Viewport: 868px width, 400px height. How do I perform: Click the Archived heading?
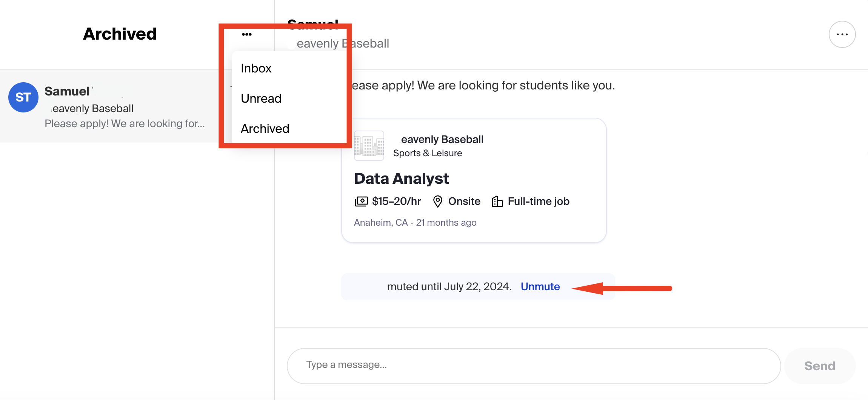120,34
